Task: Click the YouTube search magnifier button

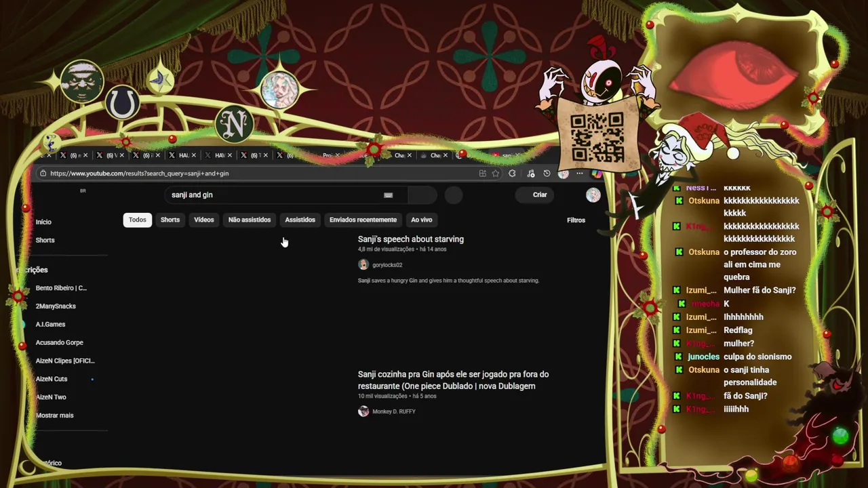Action: (x=422, y=195)
